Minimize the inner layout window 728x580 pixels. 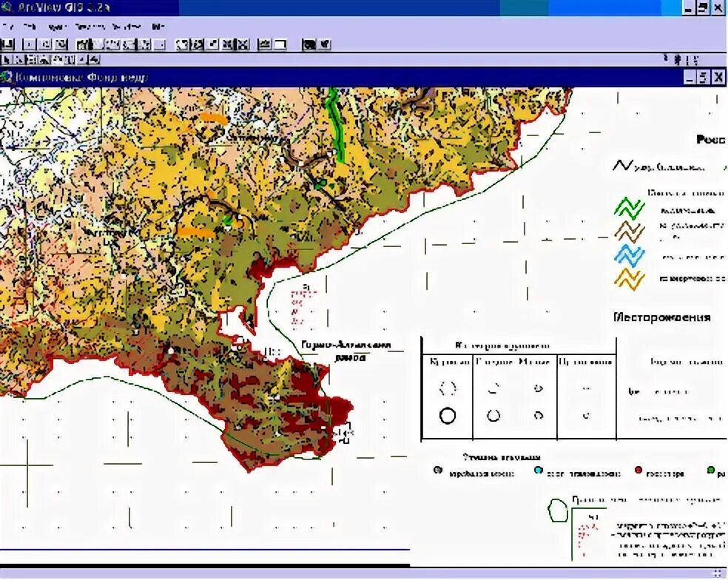(690, 78)
